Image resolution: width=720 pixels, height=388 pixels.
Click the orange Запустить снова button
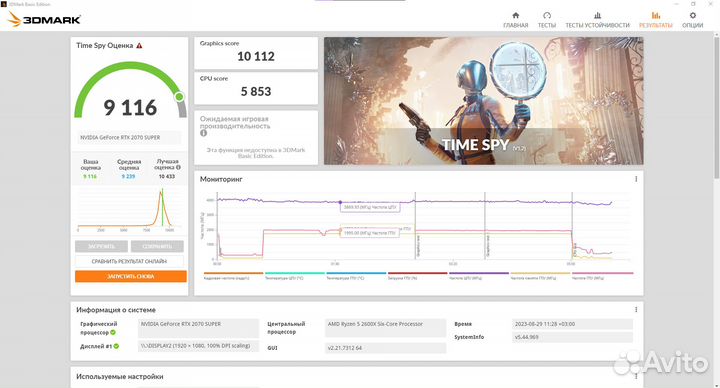[131, 276]
